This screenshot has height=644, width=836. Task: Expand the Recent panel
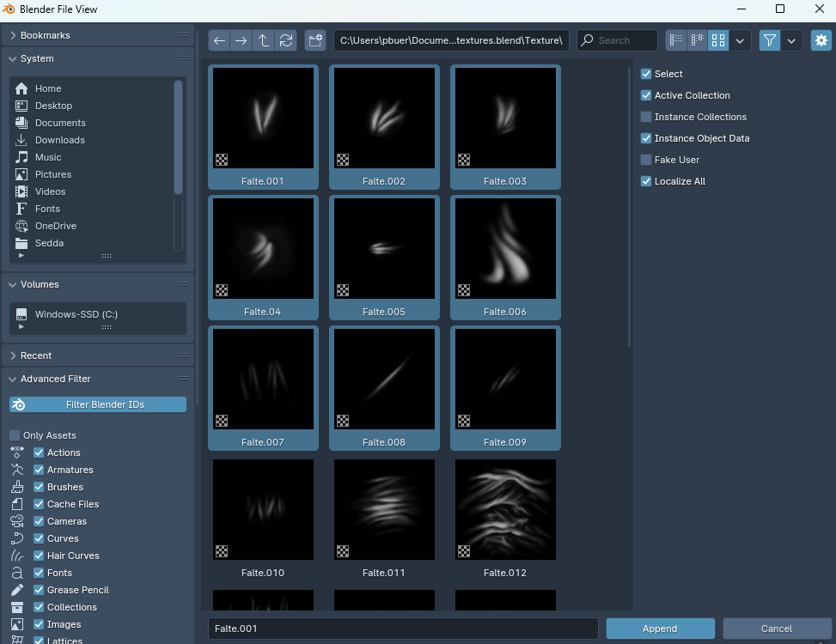click(14, 355)
